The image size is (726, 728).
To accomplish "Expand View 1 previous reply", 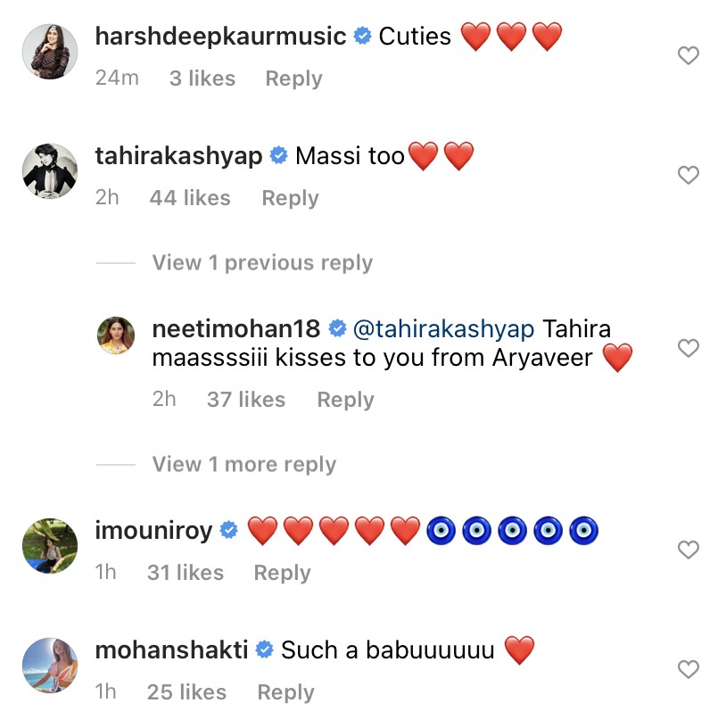I will tap(262, 263).
